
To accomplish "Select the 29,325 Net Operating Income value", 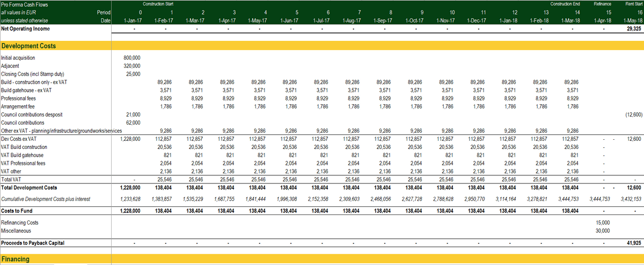I will point(634,28).
